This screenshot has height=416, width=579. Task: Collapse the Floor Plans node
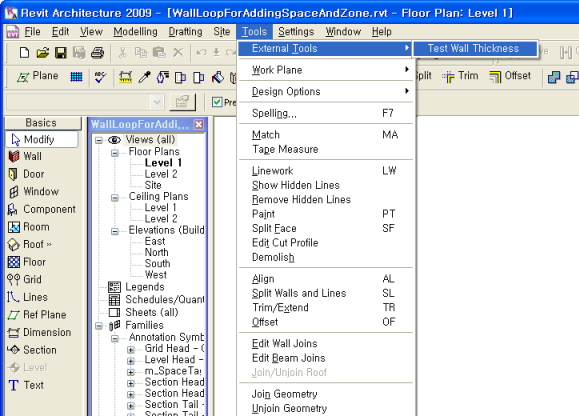[115, 152]
